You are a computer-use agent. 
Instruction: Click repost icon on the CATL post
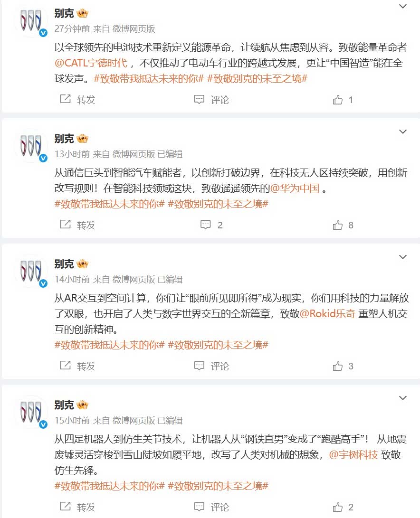point(66,99)
